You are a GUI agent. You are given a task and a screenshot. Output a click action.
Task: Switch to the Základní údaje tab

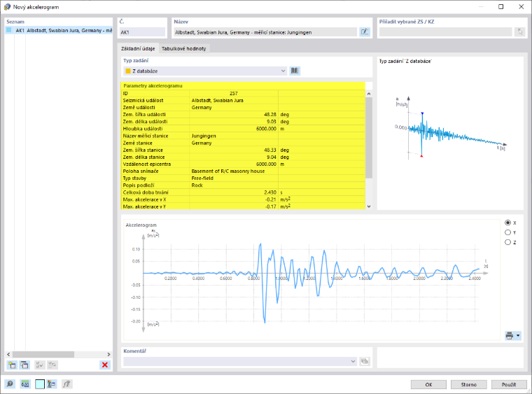click(x=138, y=48)
